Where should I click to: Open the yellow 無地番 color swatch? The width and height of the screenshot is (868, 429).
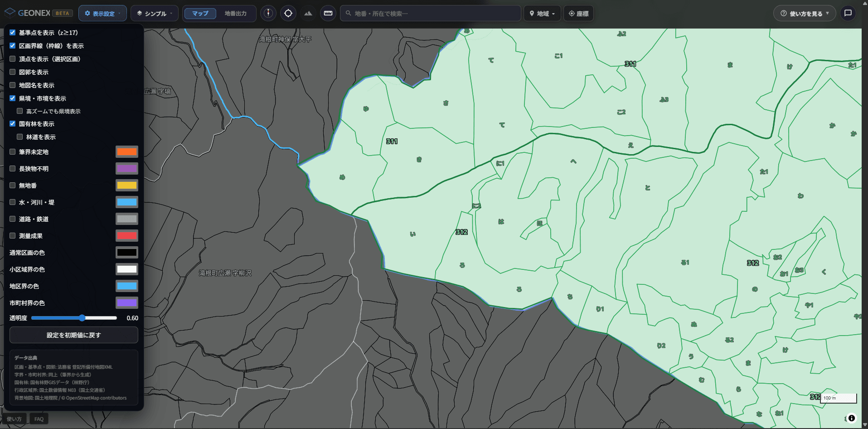tap(127, 185)
